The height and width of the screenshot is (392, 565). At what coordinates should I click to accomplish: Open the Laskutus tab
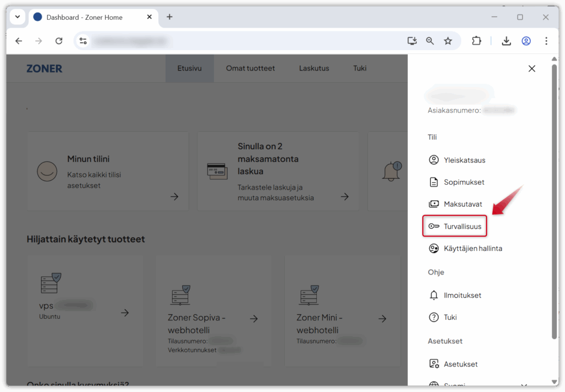pyautogui.click(x=314, y=68)
